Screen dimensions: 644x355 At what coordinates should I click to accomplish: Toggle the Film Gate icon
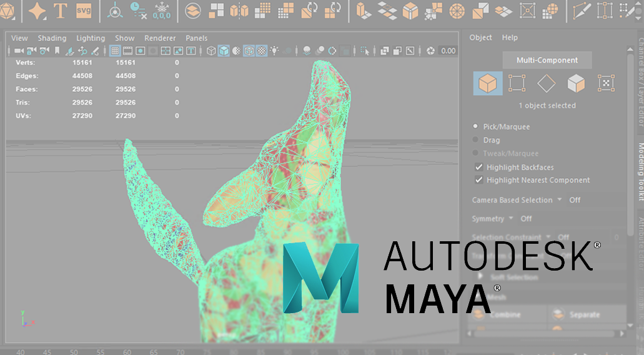click(x=127, y=51)
